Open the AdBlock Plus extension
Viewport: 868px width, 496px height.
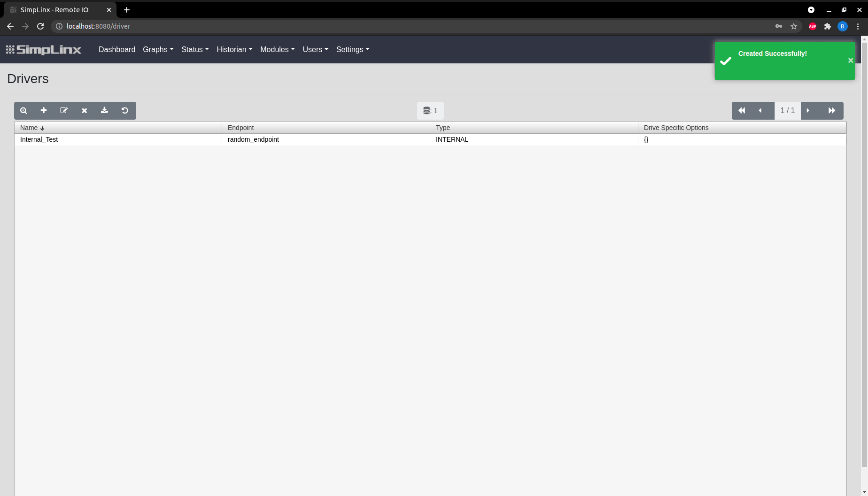coord(813,26)
